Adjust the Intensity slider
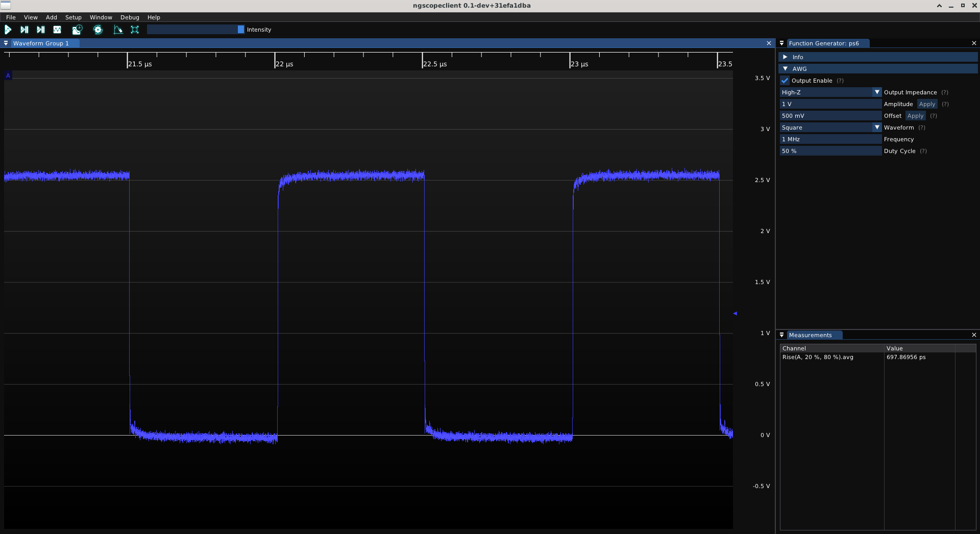The height and width of the screenshot is (534, 980). [195, 30]
